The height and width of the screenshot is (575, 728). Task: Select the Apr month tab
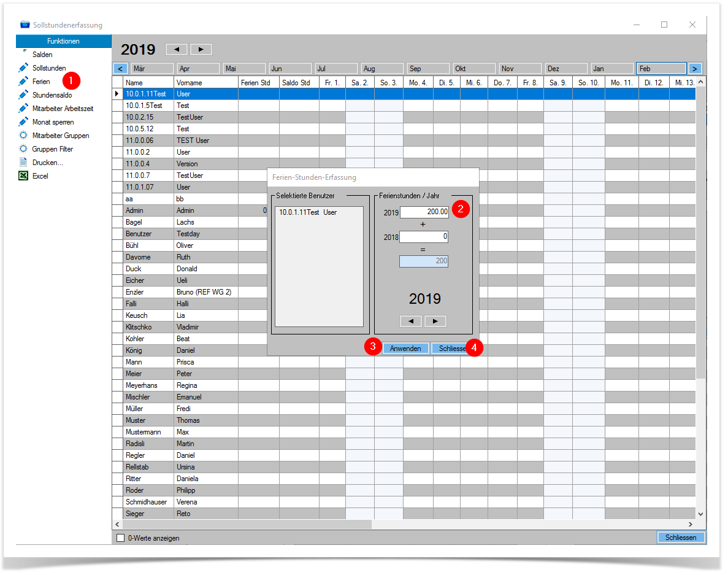point(197,69)
